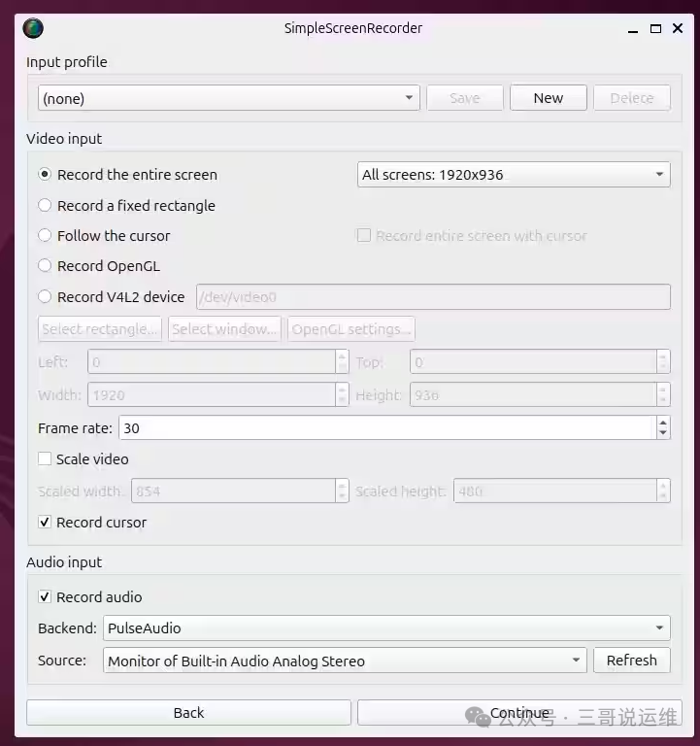Click the New profile button
This screenshot has height=746, width=700.
point(549,98)
